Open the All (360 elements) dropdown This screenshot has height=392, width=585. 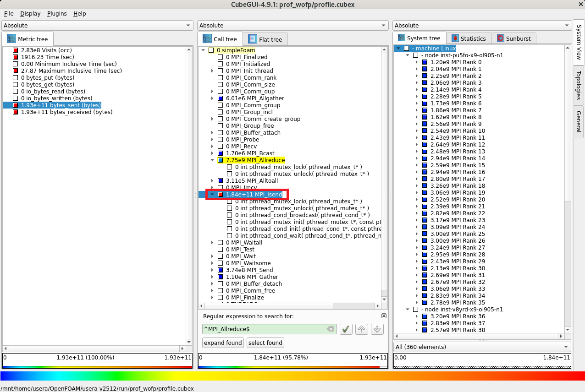pyautogui.click(x=482, y=347)
